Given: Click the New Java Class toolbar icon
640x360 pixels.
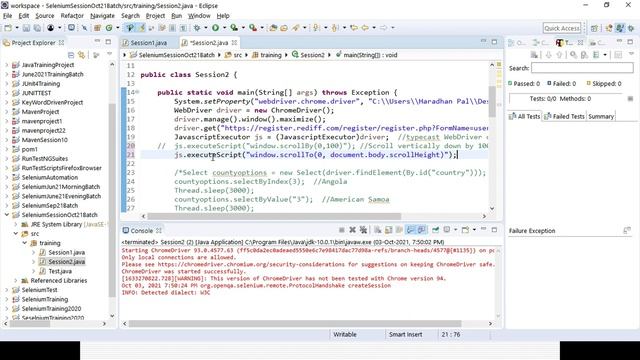Looking at the screenshot, I should point(109,28).
